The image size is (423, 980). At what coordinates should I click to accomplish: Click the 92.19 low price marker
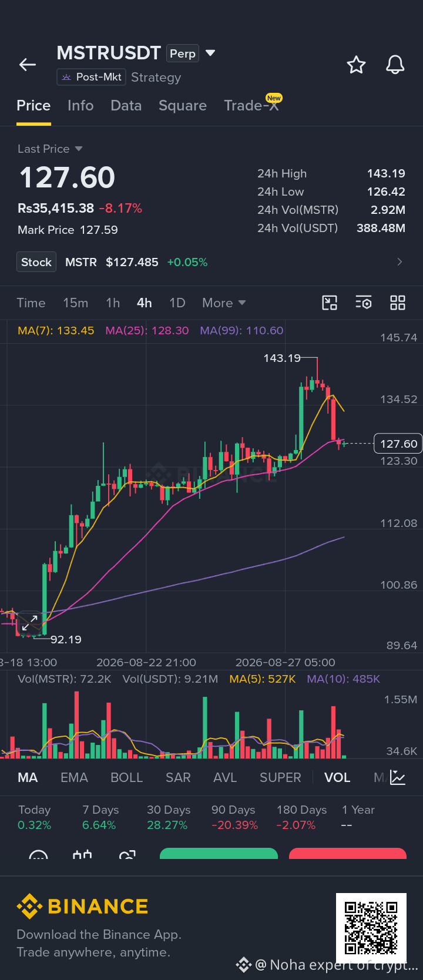click(66, 639)
